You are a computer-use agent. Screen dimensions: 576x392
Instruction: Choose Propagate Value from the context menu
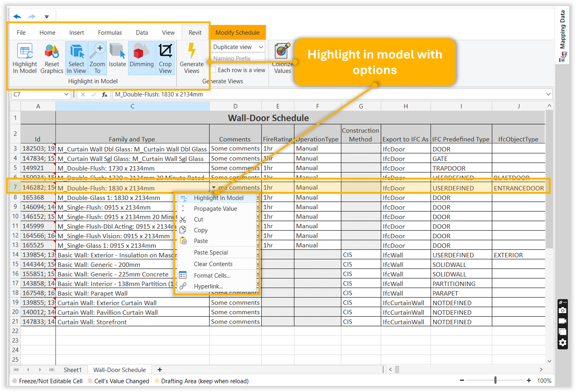[215, 208]
